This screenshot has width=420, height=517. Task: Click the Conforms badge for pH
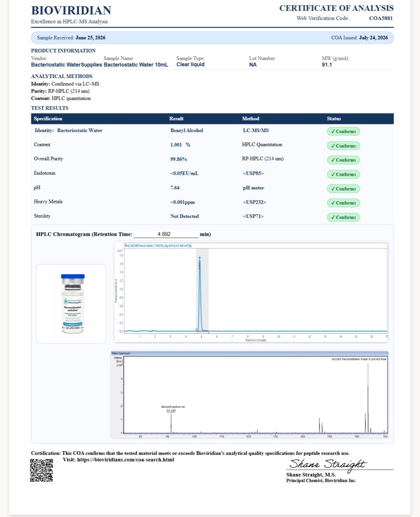(343, 189)
